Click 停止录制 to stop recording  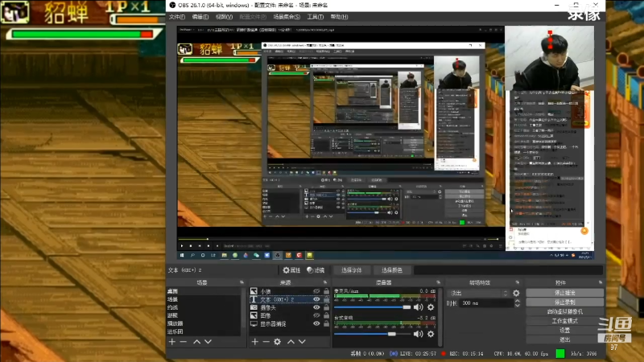[565, 302]
